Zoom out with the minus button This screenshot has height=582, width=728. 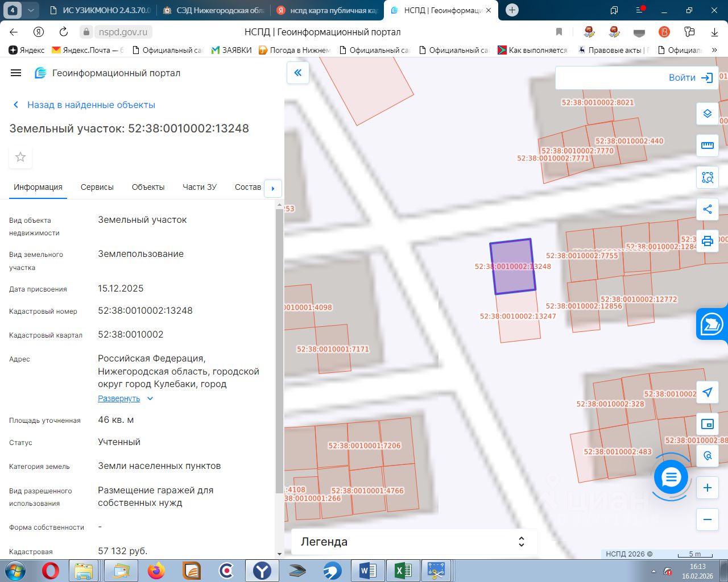pyautogui.click(x=707, y=519)
